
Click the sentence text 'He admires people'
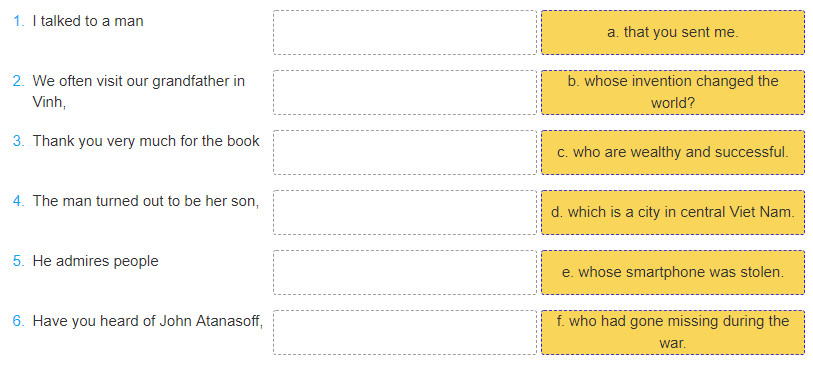[x=95, y=261]
